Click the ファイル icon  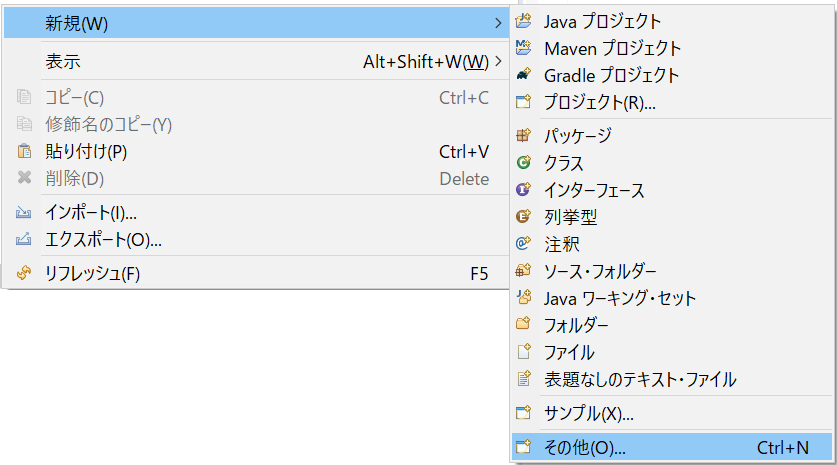(x=524, y=351)
